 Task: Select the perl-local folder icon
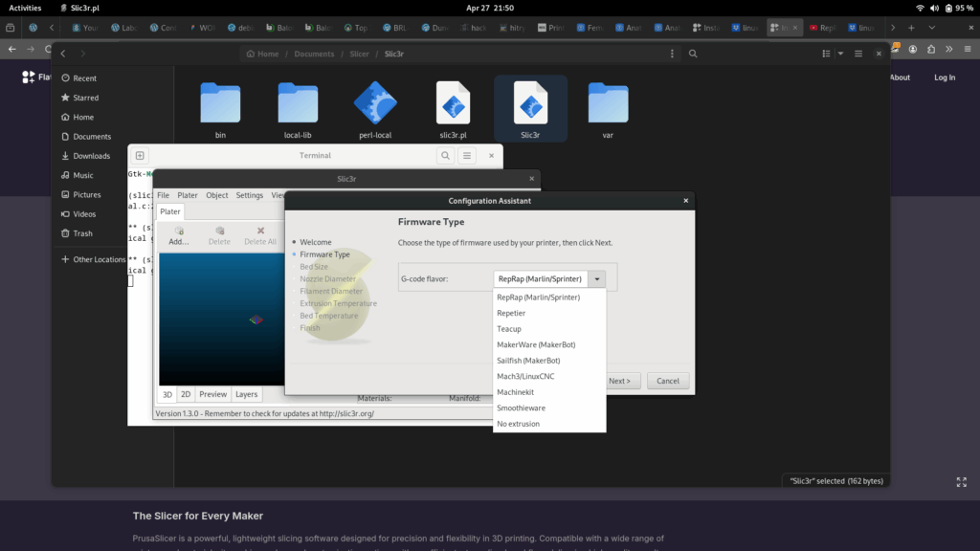pos(375,103)
